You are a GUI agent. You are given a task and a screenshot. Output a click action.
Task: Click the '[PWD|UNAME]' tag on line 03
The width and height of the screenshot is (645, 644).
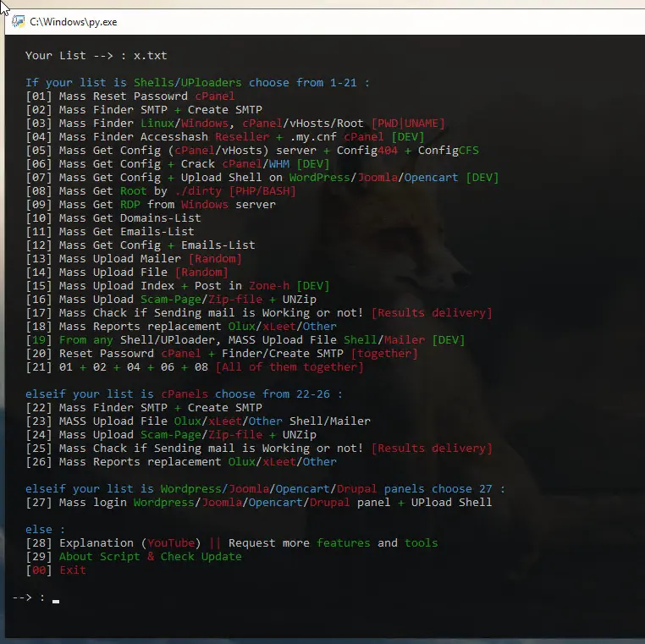point(408,124)
